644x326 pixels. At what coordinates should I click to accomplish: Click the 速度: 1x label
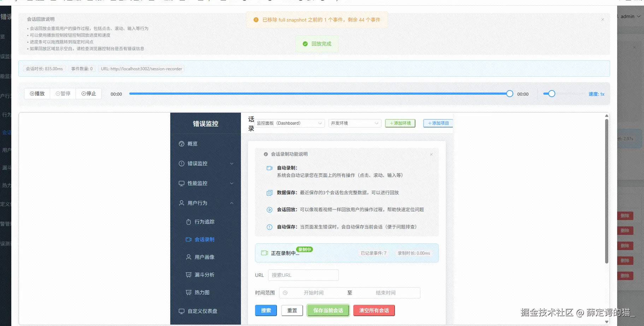click(596, 94)
